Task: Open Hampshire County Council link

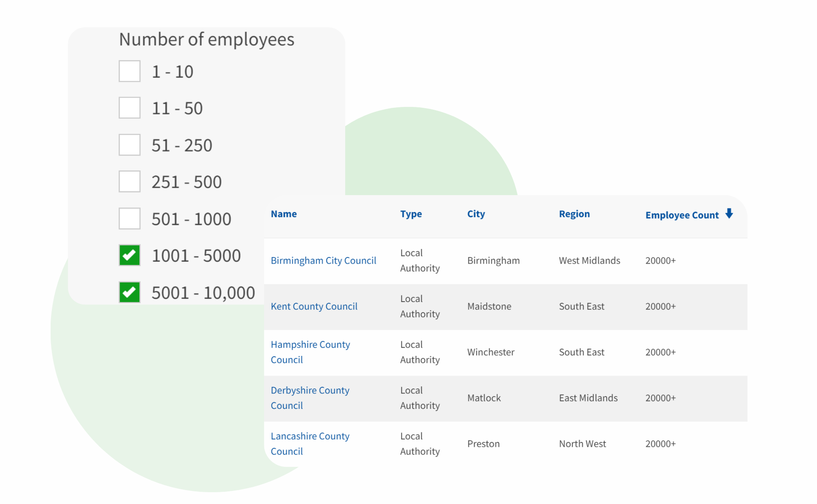Action: (310, 352)
